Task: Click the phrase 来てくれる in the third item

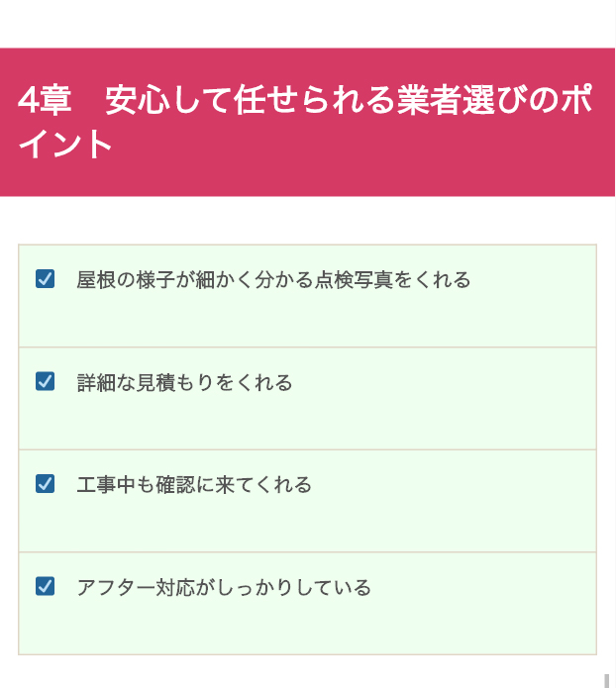Action: (x=263, y=484)
